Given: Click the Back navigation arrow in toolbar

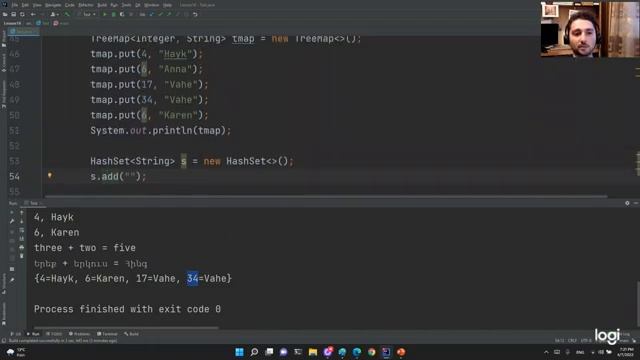Looking at the screenshot, I should pos(33,14).
